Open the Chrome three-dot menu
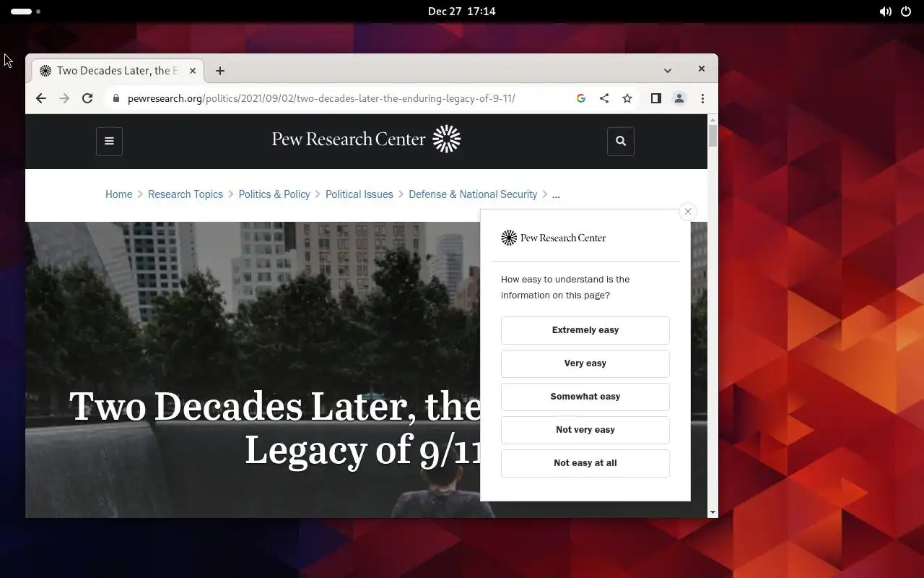The width and height of the screenshot is (924, 578). [x=702, y=98]
